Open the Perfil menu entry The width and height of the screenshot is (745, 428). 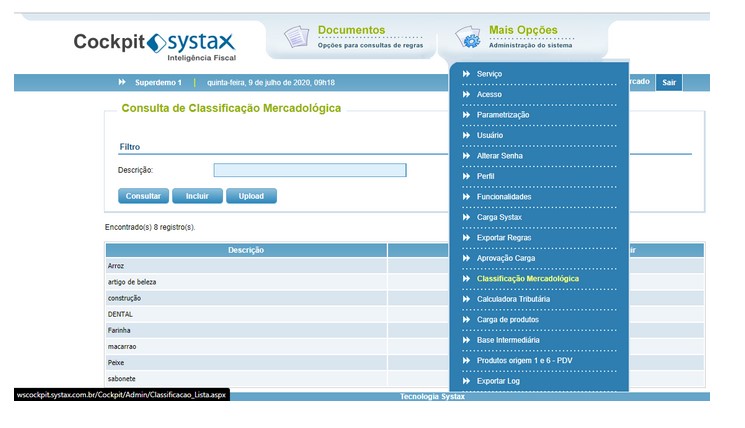coord(486,176)
